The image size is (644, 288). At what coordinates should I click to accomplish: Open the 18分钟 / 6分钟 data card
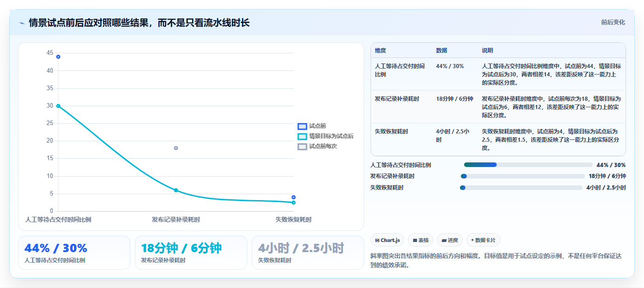click(191, 253)
